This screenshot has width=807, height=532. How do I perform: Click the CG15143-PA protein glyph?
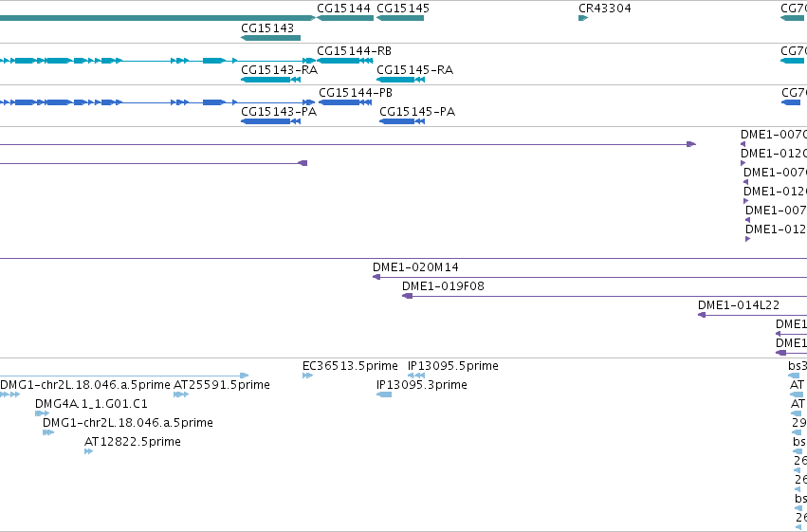(x=270, y=121)
